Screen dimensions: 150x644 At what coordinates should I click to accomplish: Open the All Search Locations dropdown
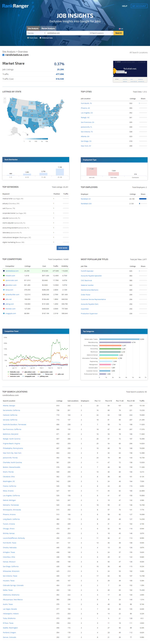coord(101,33)
